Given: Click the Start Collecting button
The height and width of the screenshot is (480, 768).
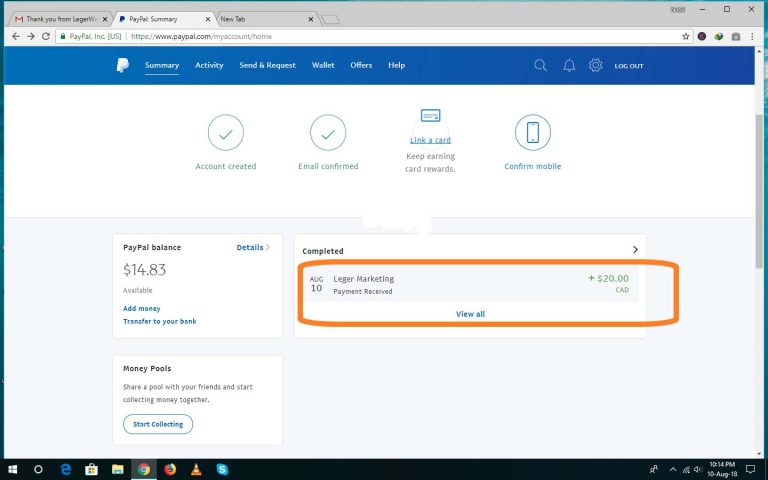Looking at the screenshot, I should [x=158, y=424].
